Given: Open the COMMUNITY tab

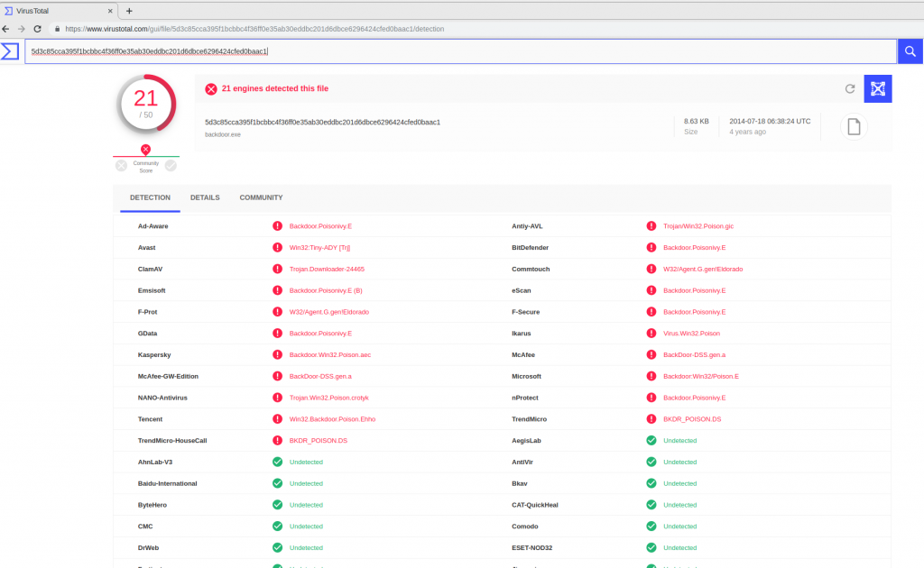Looking at the screenshot, I should click(261, 197).
